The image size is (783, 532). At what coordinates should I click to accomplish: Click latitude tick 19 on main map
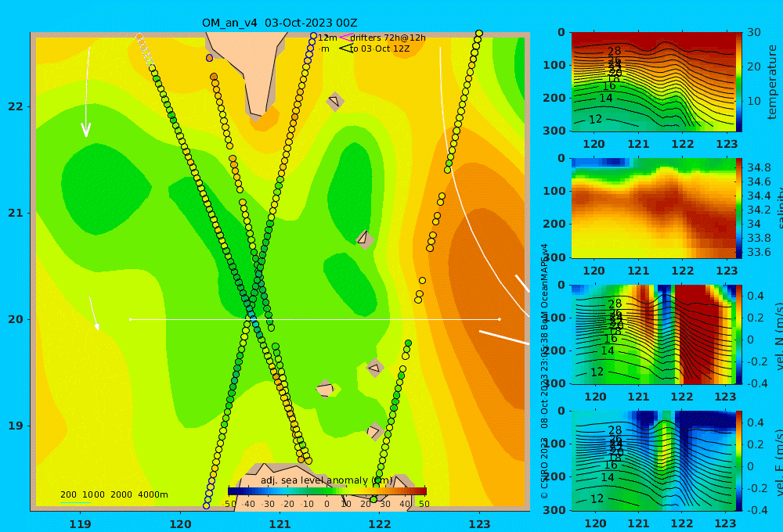click(16, 426)
